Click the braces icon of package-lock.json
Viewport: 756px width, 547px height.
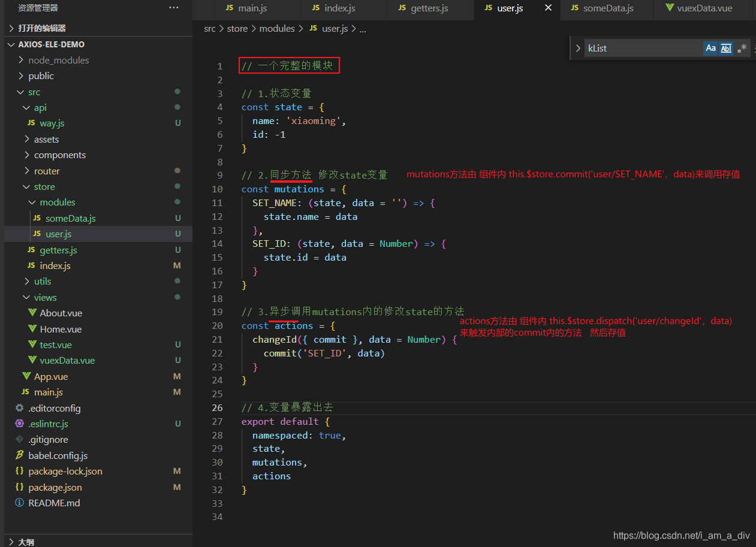point(19,471)
